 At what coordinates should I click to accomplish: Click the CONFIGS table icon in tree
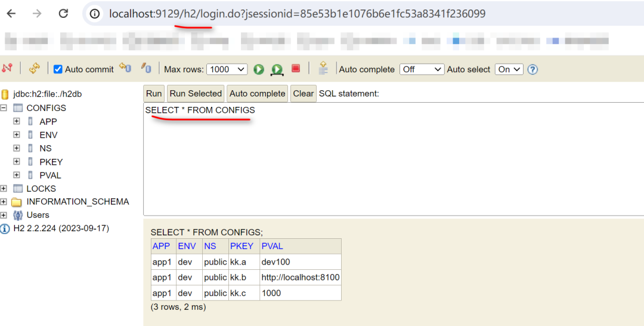18,107
